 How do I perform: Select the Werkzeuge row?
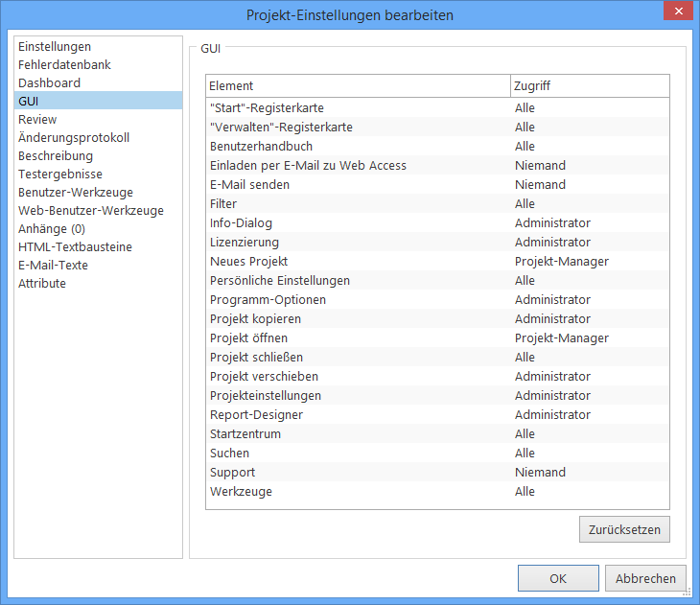437,492
